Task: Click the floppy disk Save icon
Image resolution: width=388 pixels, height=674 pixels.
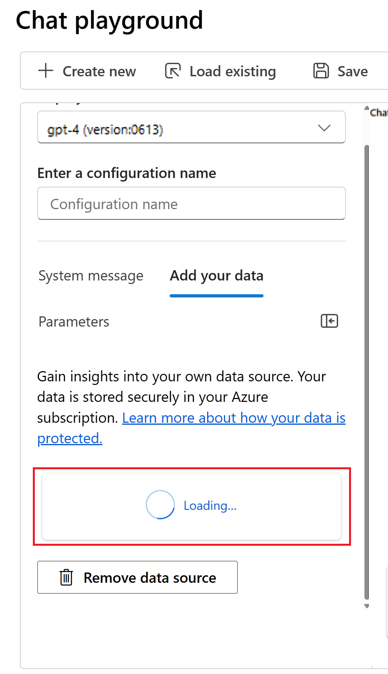Action: (x=321, y=70)
